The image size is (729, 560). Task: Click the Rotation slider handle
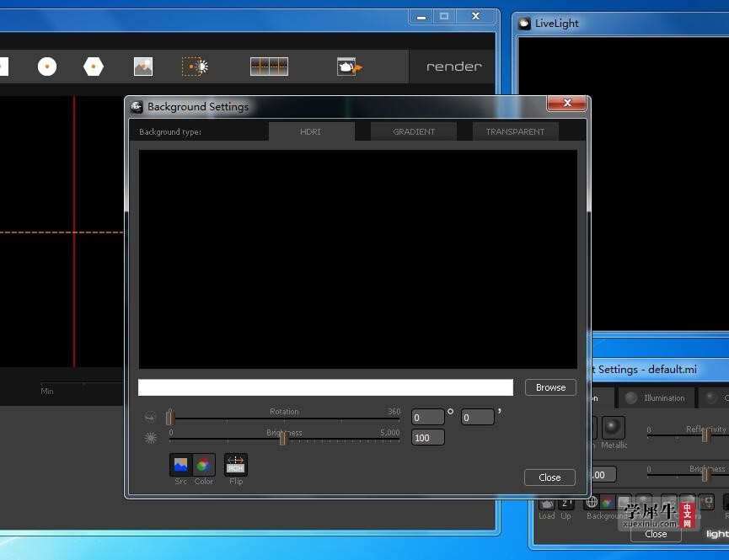point(169,417)
